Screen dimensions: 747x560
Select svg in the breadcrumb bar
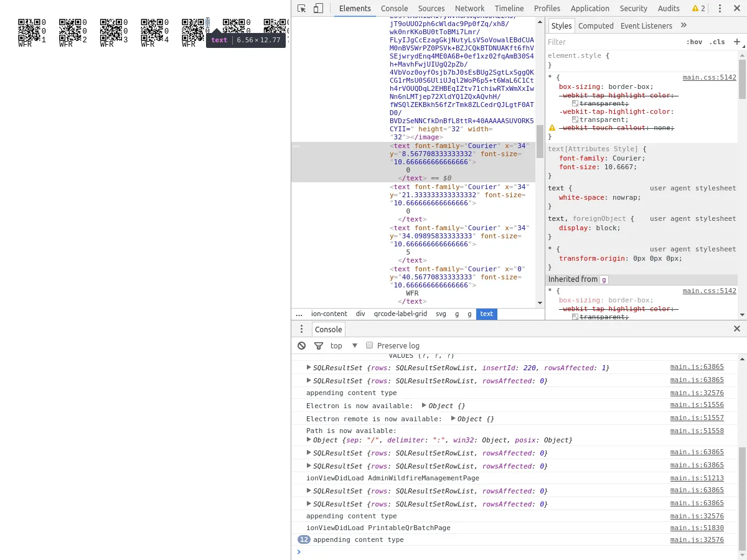click(x=441, y=314)
